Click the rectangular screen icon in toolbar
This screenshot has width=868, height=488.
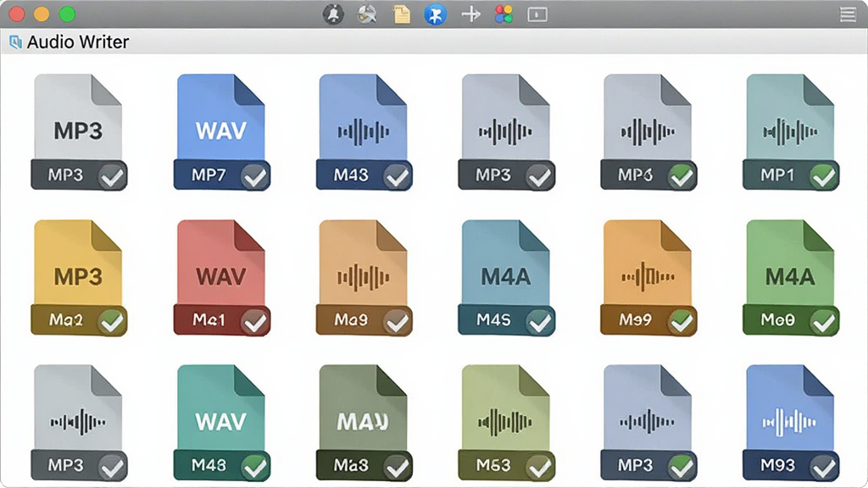pyautogui.click(x=537, y=15)
